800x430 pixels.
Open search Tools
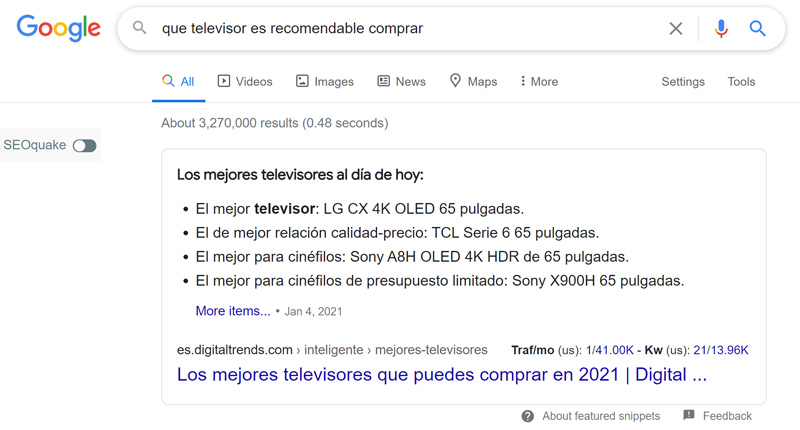741,82
